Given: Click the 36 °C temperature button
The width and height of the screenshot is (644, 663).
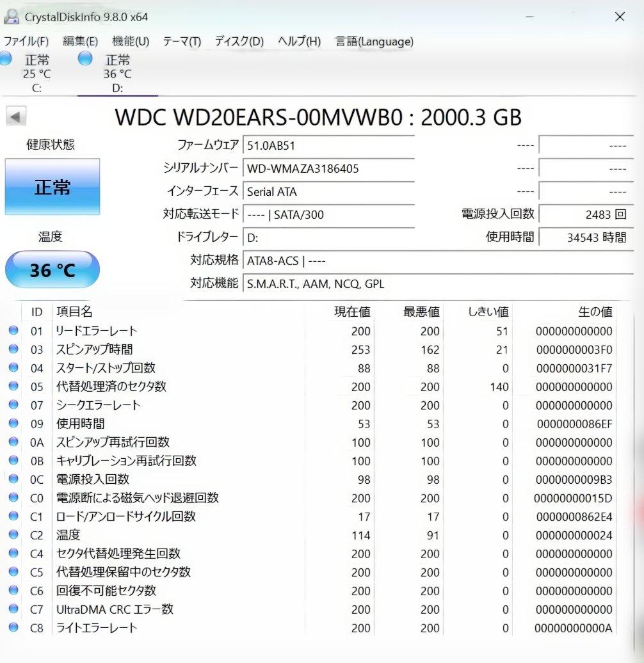Looking at the screenshot, I should pyautogui.click(x=52, y=269).
